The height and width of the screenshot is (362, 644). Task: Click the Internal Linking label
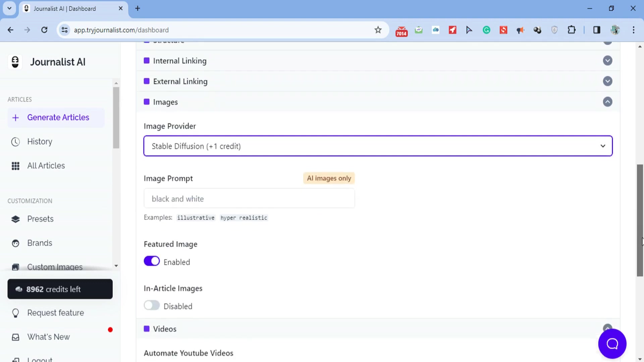coord(180,61)
